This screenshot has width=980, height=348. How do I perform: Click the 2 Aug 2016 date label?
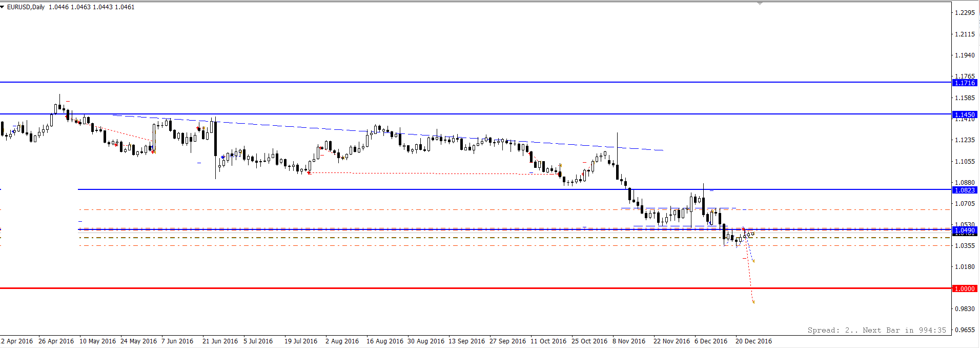pos(342,341)
